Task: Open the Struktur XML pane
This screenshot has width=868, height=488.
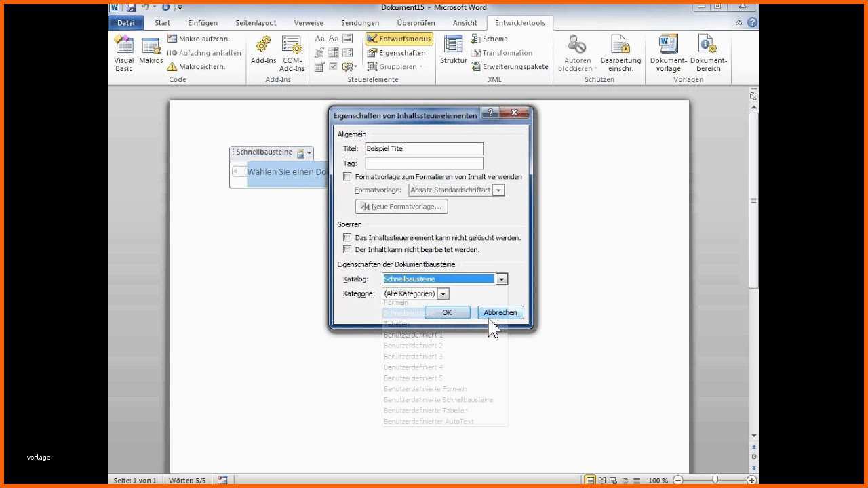Action: pos(454,51)
